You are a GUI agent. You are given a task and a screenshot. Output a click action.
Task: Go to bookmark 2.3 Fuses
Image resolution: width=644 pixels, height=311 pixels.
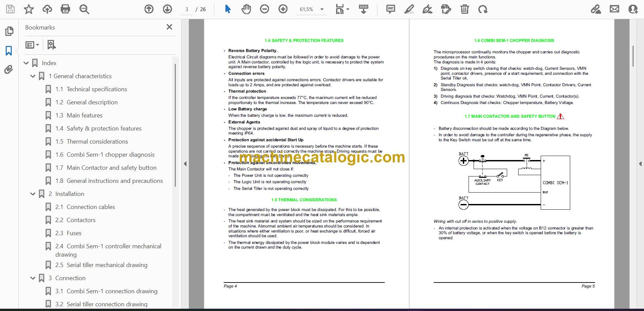[x=68, y=233]
